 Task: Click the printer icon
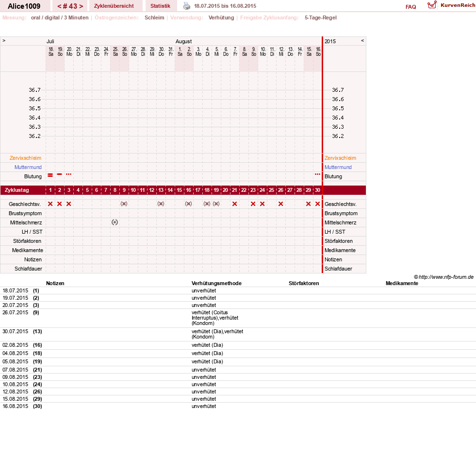[x=187, y=6]
